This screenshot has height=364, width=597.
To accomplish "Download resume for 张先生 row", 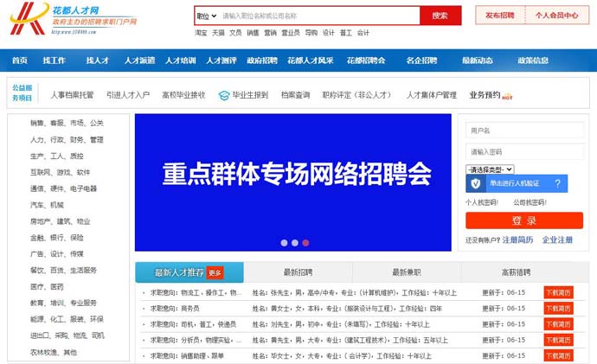I will coord(559,292).
